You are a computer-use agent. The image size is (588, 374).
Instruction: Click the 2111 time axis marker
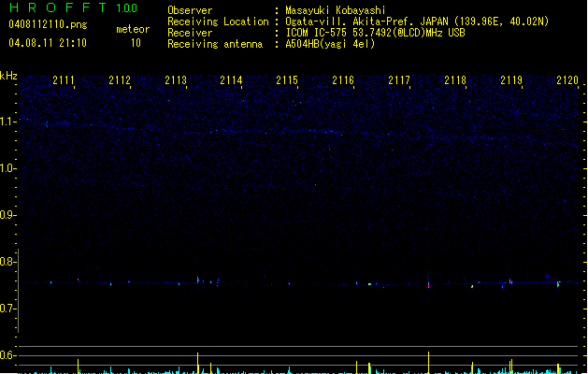(x=64, y=80)
